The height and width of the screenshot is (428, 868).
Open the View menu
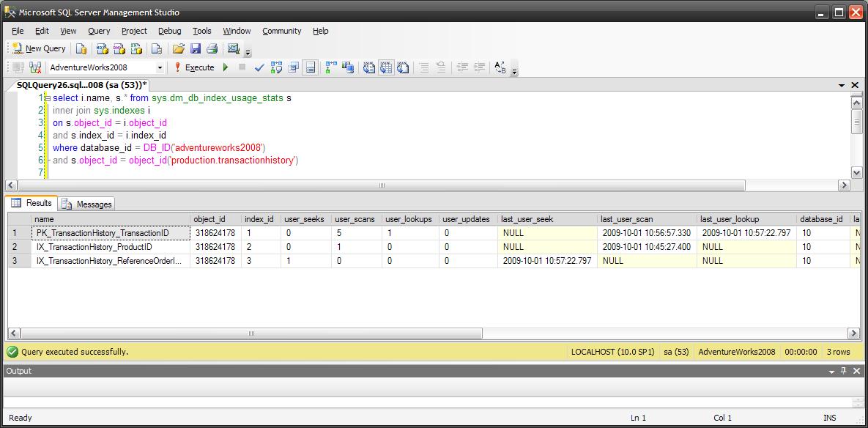coord(69,31)
